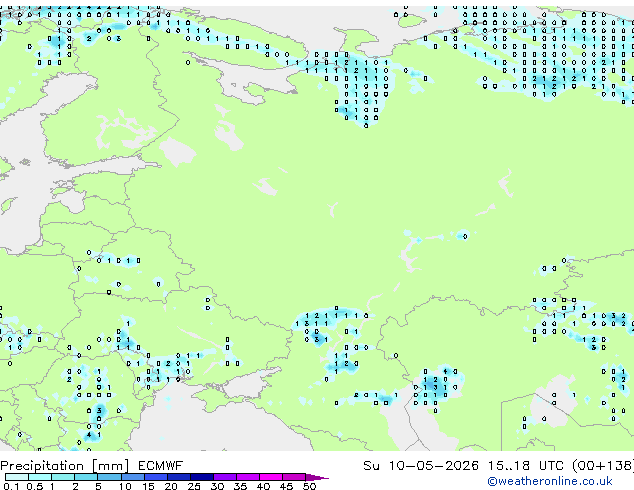The height and width of the screenshot is (490, 634).
Task: Click the over-50 mm arrow tip of legend
Action: point(317,478)
